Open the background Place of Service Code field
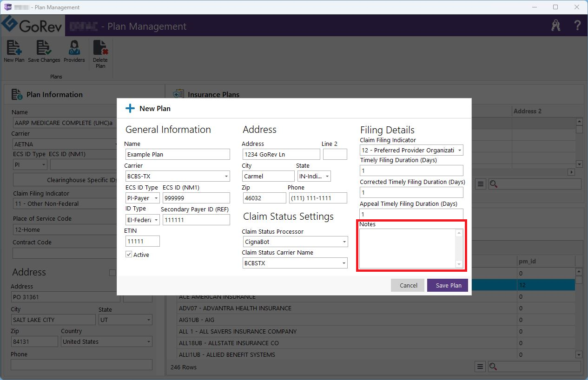Screen dimensions: 588x380 [65, 229]
